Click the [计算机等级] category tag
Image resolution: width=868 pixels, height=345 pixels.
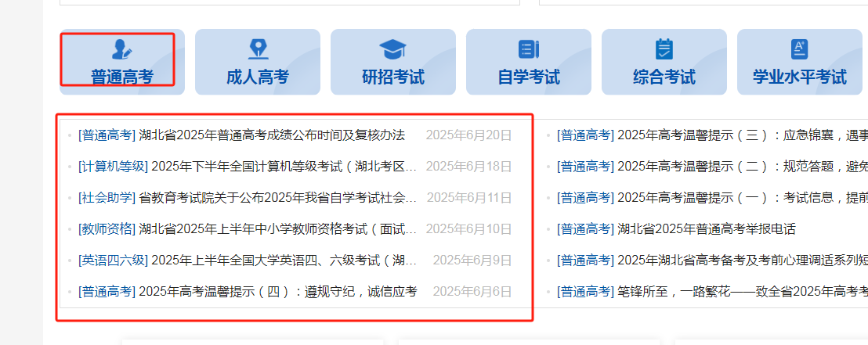click(x=114, y=167)
